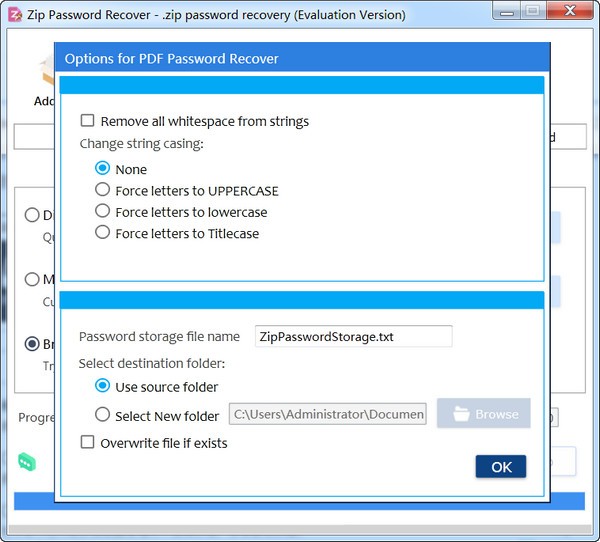Close the Zip Password Recover window

click(x=570, y=11)
